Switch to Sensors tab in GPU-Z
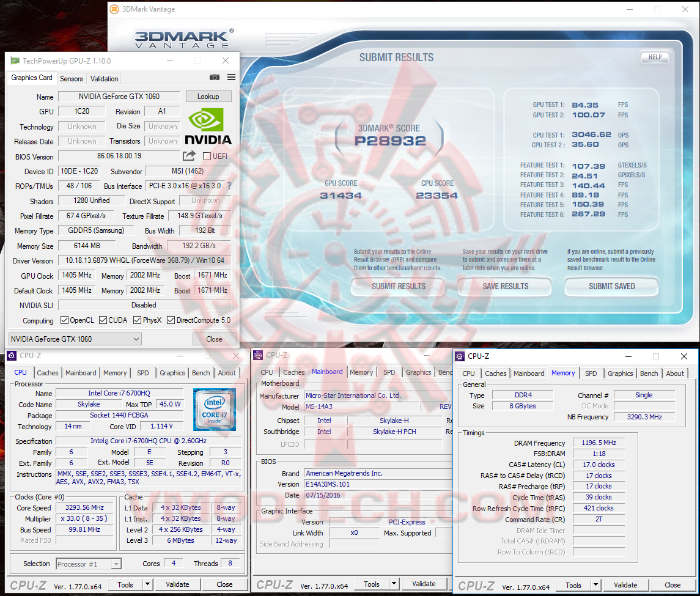This screenshot has width=700, height=596. (x=72, y=79)
